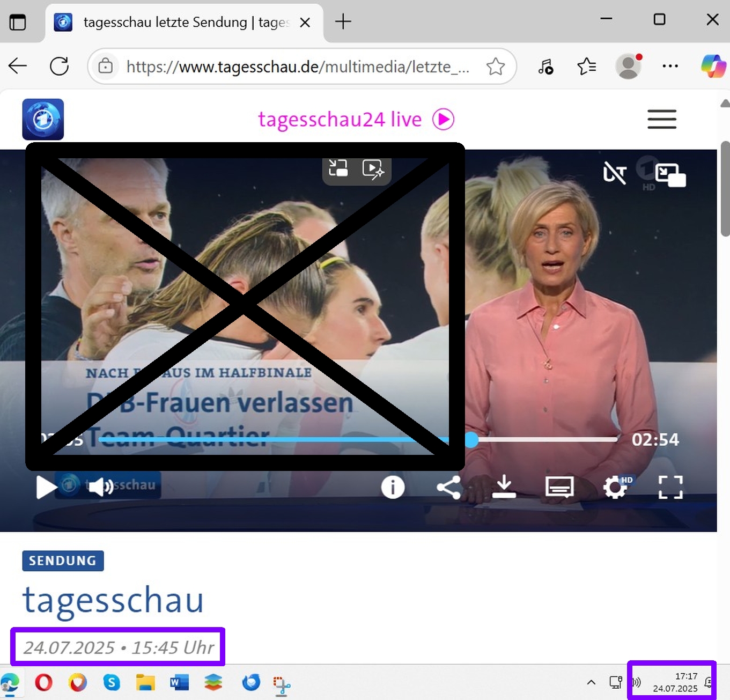This screenshot has width=730, height=700.
Task: Click the SENDUNG label badge
Action: click(x=63, y=561)
